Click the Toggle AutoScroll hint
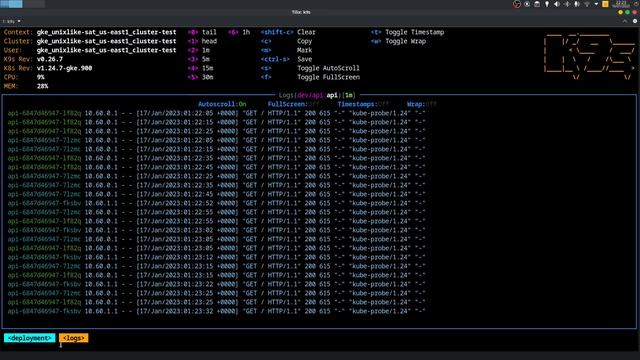 (x=310, y=68)
